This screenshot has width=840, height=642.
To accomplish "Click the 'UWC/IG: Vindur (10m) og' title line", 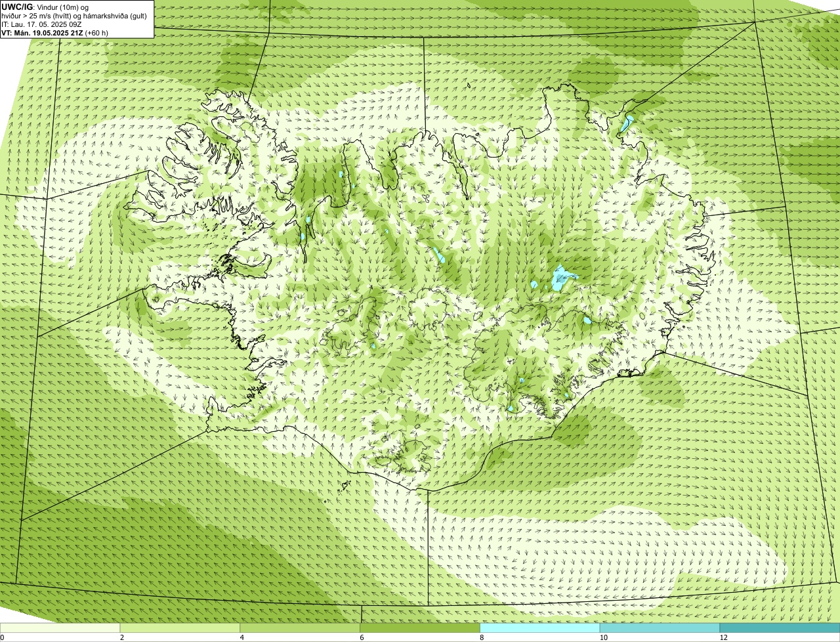I will click(x=45, y=7).
